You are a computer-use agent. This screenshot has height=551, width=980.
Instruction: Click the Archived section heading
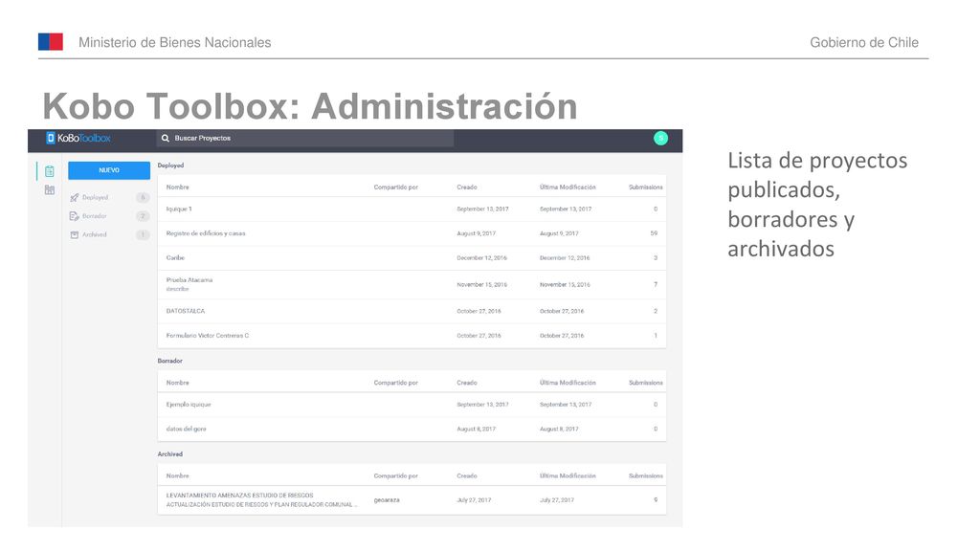click(170, 454)
